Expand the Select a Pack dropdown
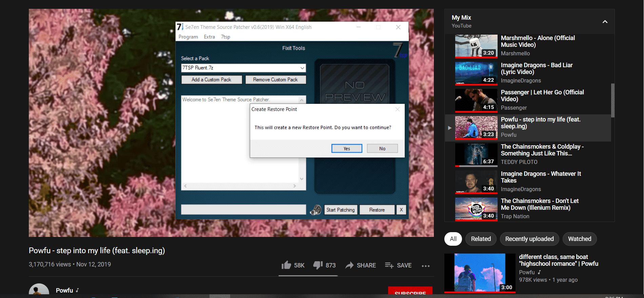This screenshot has width=644, height=298. tap(302, 68)
